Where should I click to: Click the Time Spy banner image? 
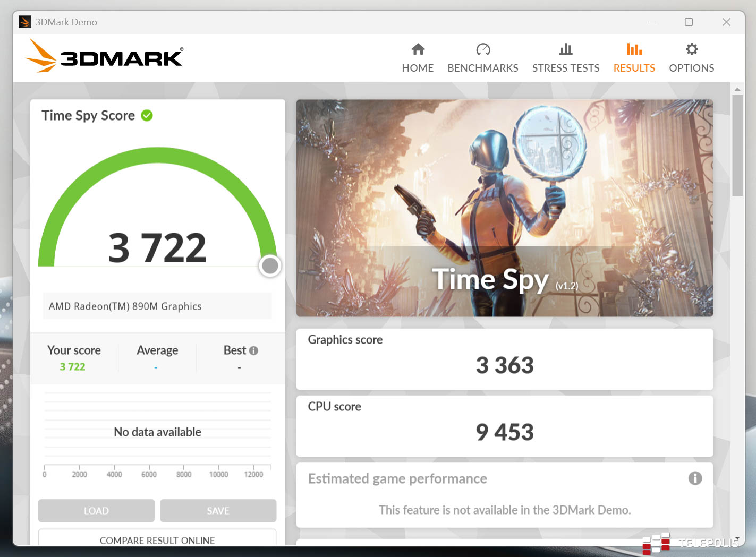504,208
